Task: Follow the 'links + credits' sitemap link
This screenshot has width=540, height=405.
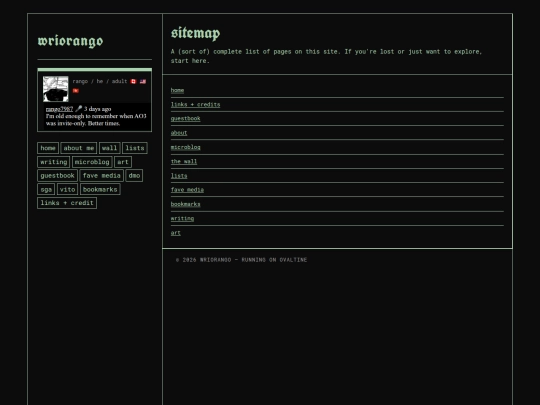Action: (195, 104)
